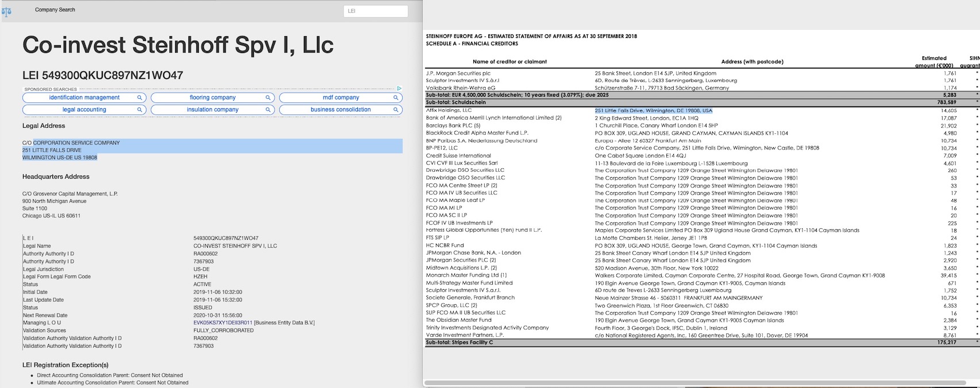Click 'Sub-total: Stripes Facility C' row label
This screenshot has height=388, width=980.
(459, 343)
